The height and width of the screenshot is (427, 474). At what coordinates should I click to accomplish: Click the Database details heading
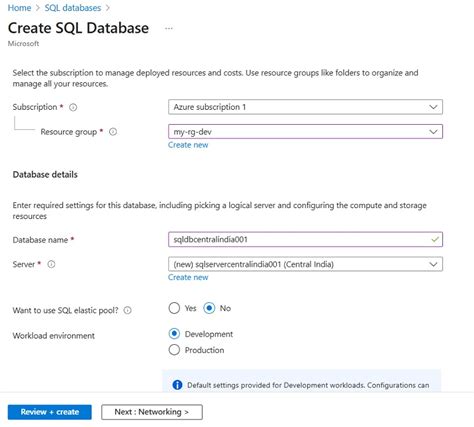45,174
